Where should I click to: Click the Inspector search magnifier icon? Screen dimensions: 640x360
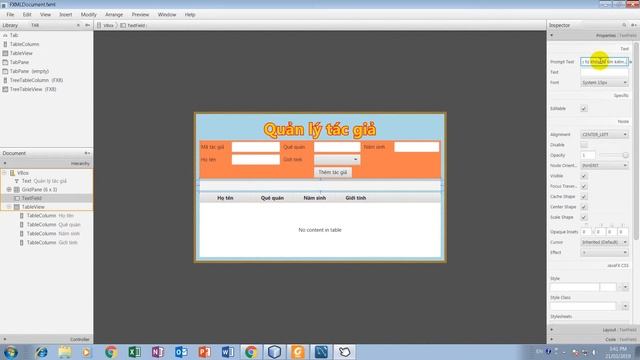coord(624,25)
